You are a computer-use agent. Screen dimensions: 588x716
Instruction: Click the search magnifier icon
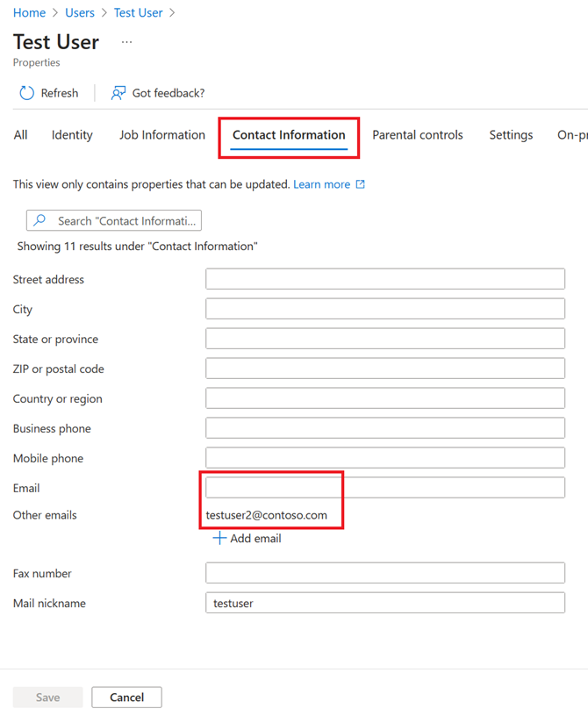[x=39, y=221]
